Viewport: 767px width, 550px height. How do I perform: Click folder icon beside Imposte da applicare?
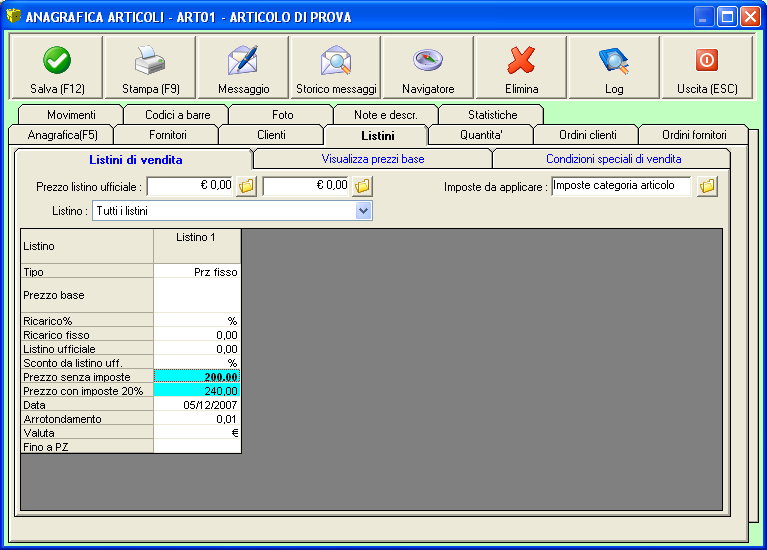click(707, 186)
